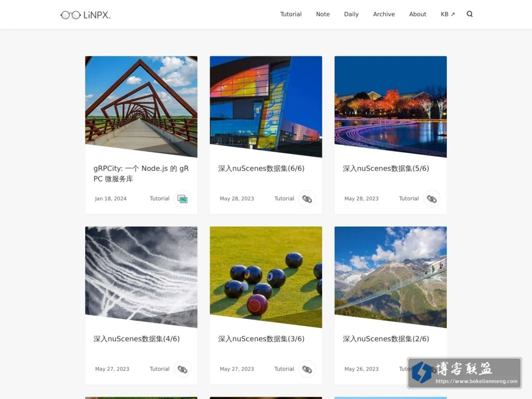The height and width of the screenshot is (399, 532).
Task: Click the image icon on gRPCity card
Action: click(x=182, y=199)
